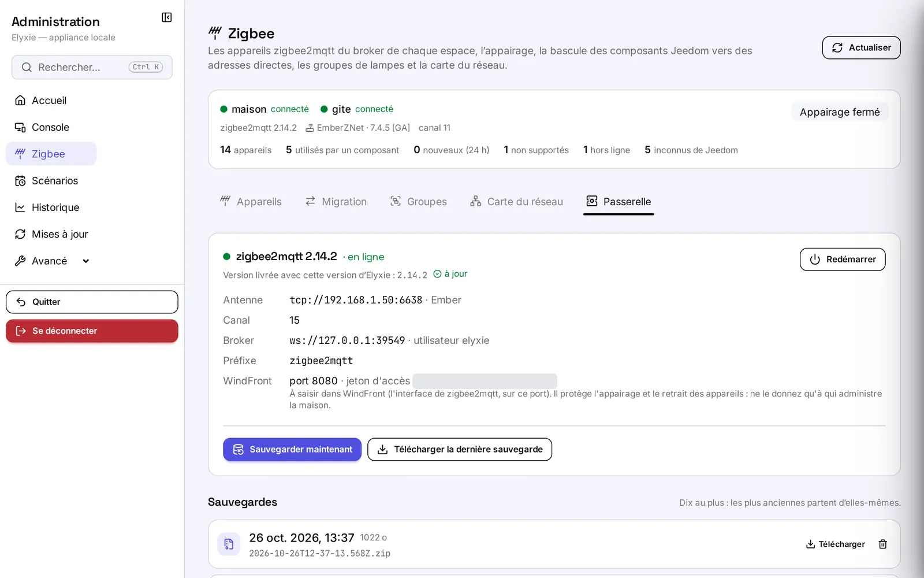924x578 pixels.
Task: Click the Zigbee page title icon
Action: 215,33
